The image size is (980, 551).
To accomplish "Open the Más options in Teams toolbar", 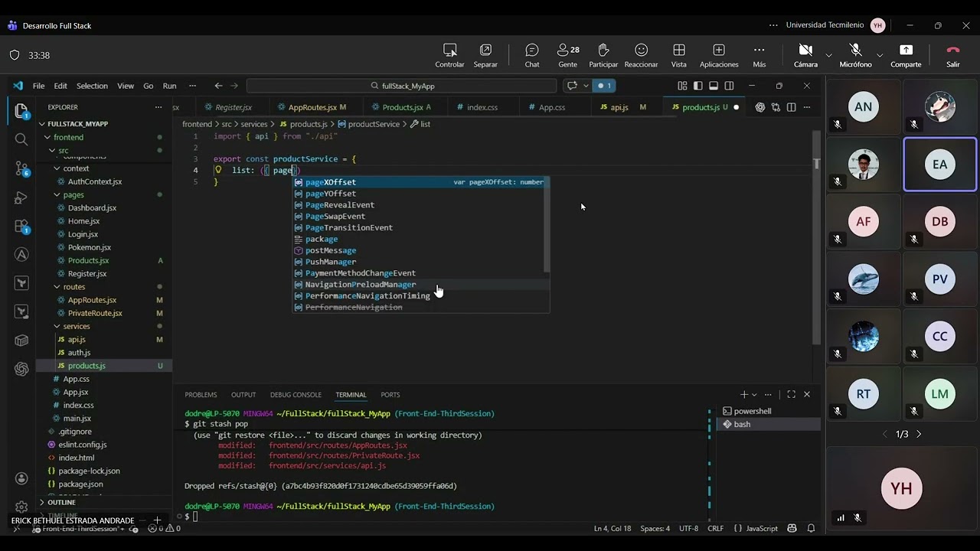I will [759, 55].
